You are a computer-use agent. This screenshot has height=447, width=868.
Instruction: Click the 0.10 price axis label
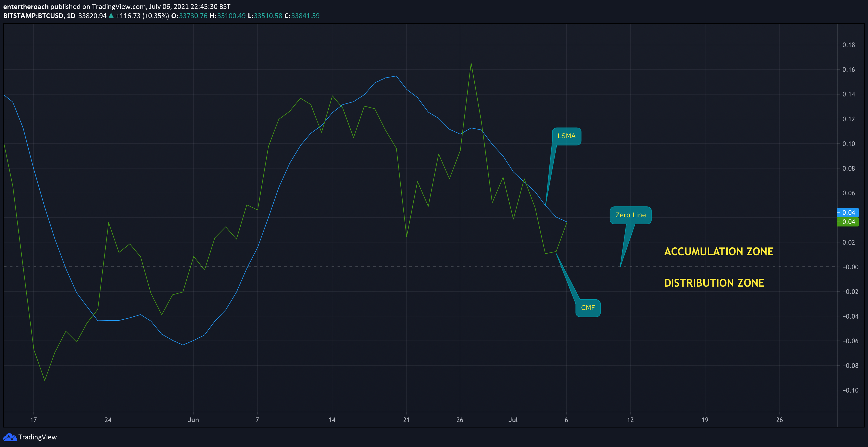point(848,144)
